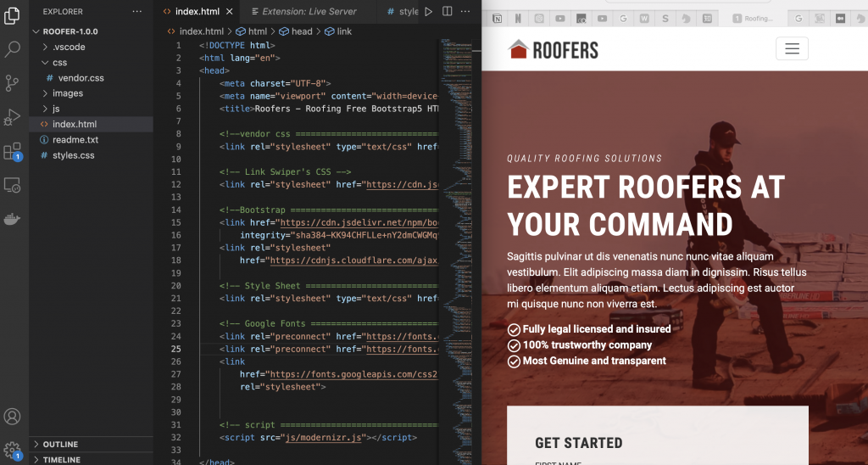Switch to the S icon browser tab
Image resolution: width=868 pixels, height=465 pixels.
point(665,19)
